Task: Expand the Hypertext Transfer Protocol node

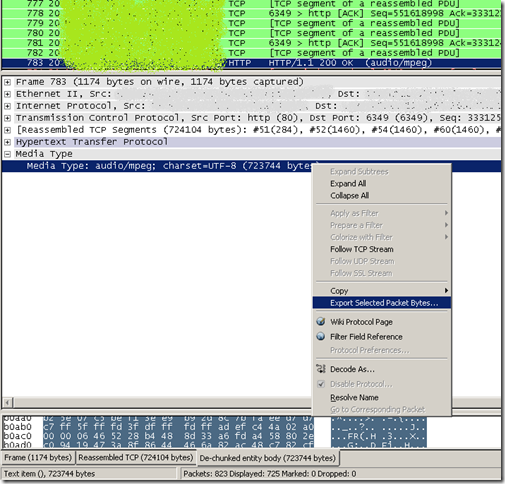Action: pyautogui.click(x=7, y=142)
